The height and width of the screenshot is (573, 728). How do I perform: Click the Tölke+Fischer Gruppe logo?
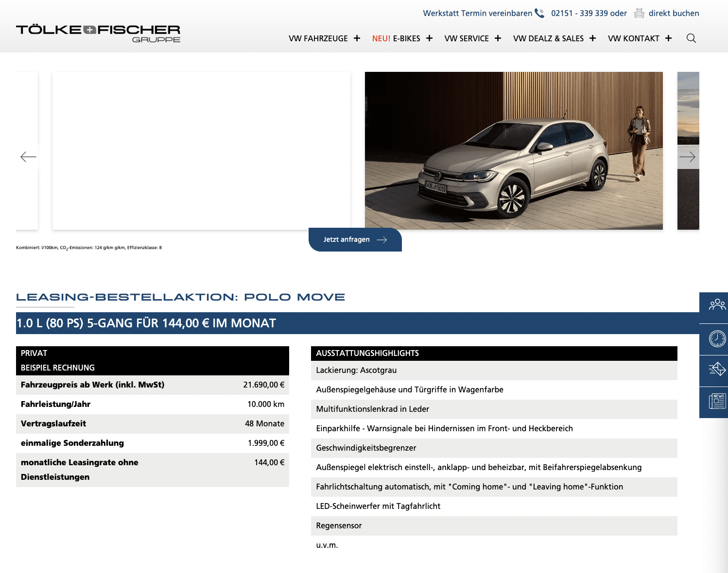(x=98, y=34)
